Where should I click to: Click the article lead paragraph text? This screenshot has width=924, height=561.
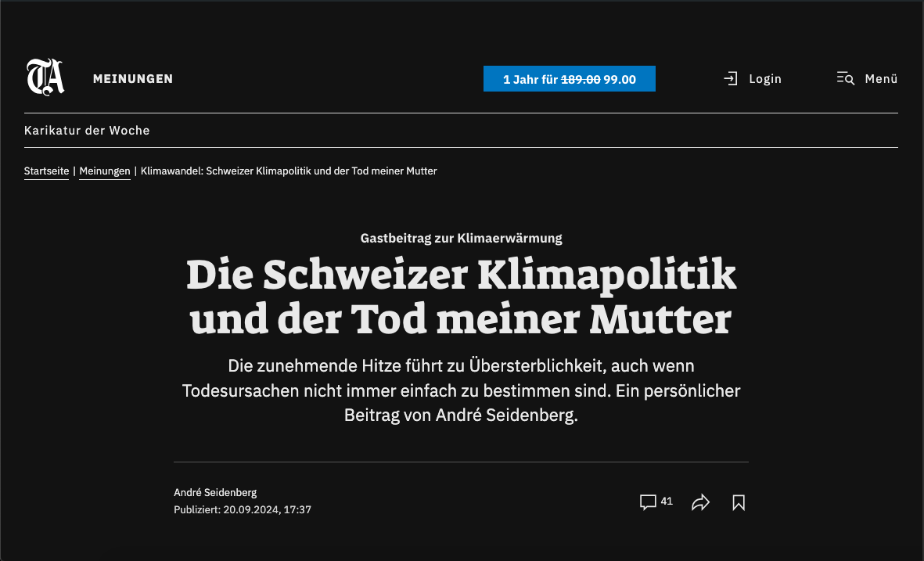(x=461, y=390)
